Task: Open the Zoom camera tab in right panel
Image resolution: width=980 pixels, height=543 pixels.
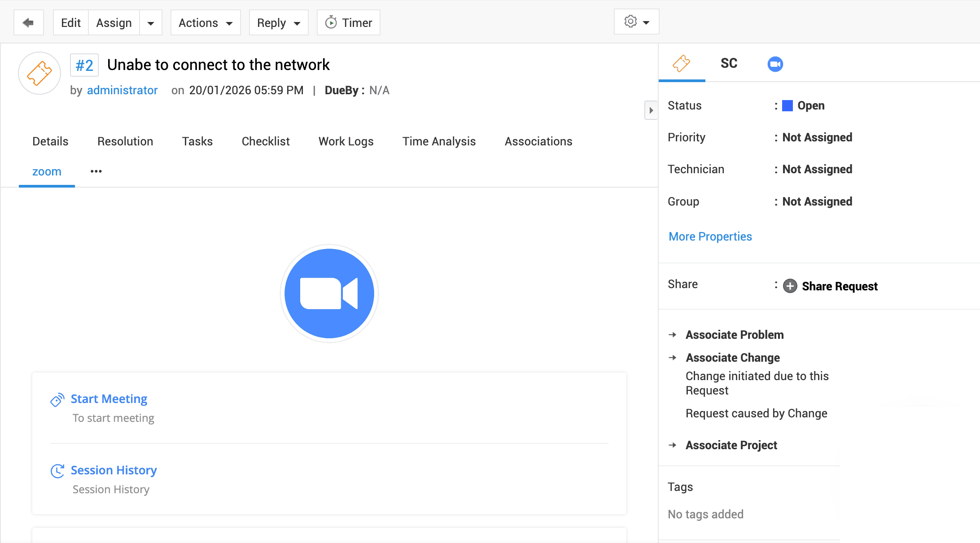Action: (x=775, y=64)
